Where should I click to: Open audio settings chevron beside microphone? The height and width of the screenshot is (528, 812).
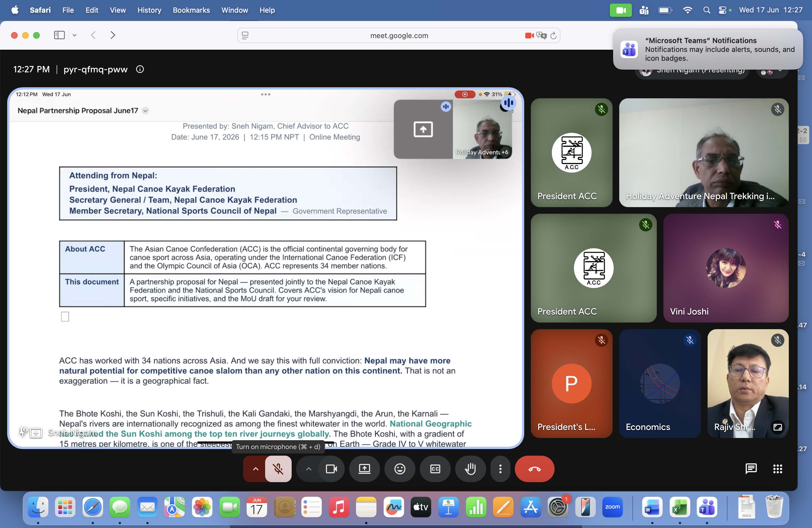(x=255, y=469)
